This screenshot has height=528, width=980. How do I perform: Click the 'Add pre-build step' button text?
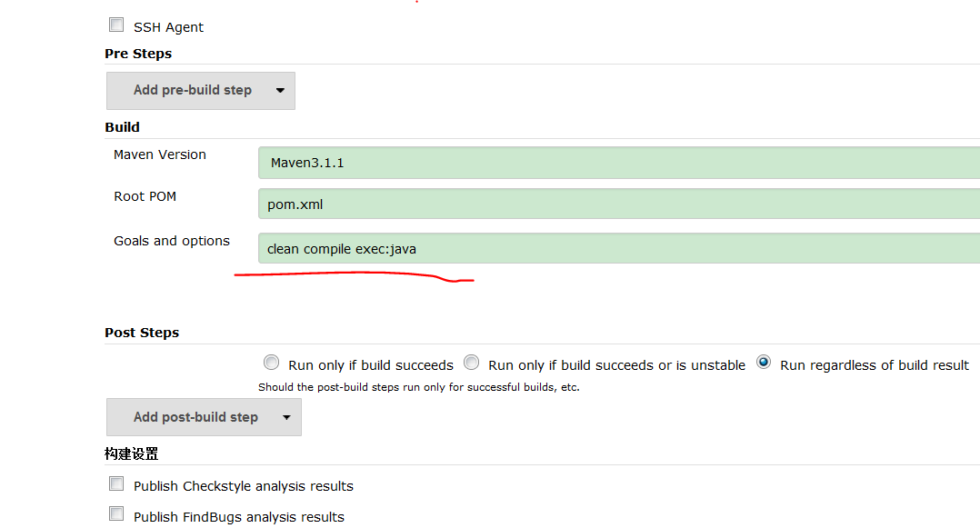192,90
